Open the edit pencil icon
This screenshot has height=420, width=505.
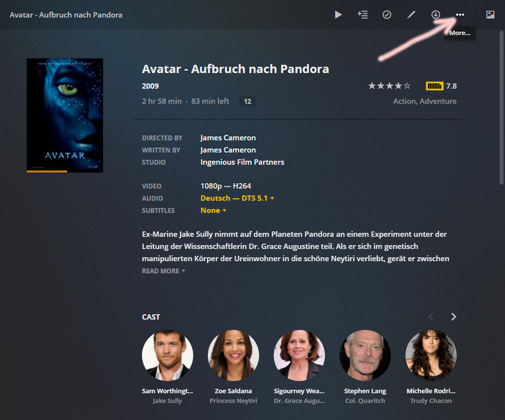tap(411, 15)
